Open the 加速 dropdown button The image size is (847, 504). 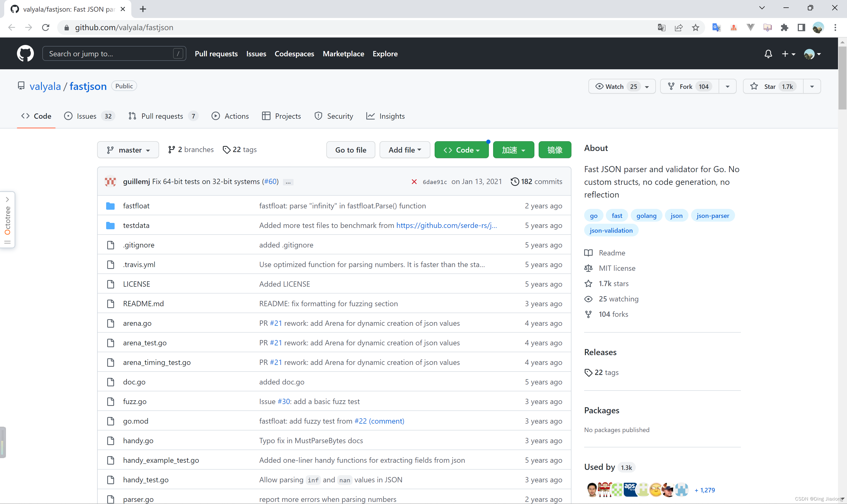point(513,150)
